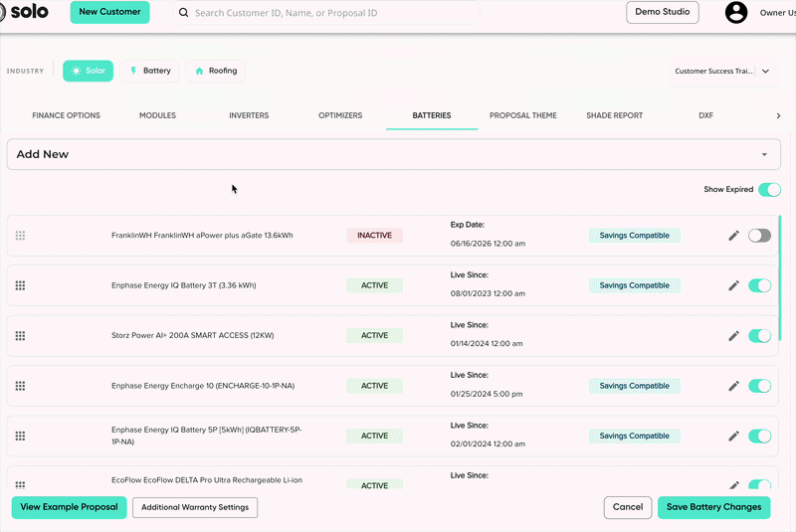This screenshot has width=796, height=532.
Task: Edit Storz Power AI+ battery pencil icon
Action: click(733, 336)
